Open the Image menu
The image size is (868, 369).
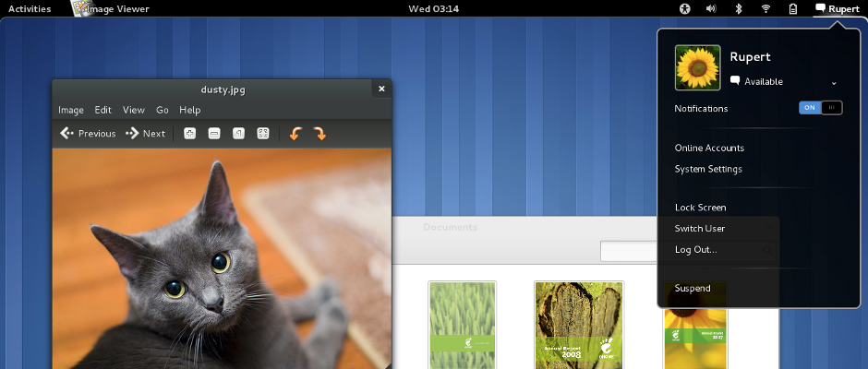point(71,110)
